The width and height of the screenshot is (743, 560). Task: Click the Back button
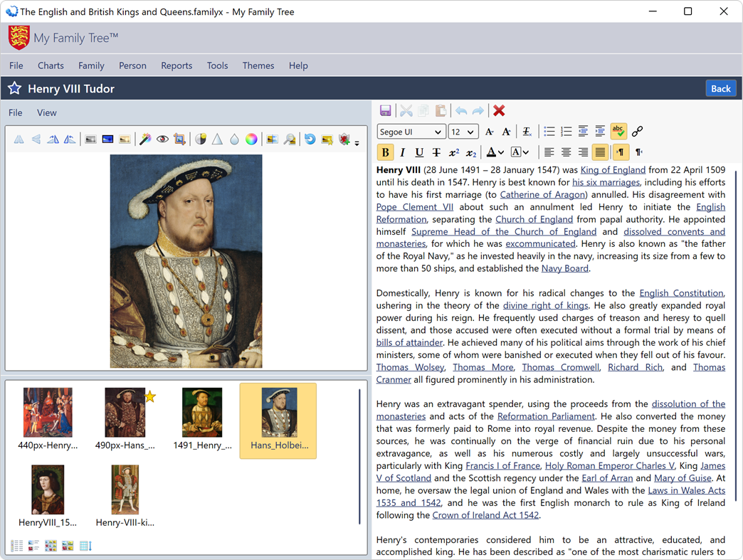(x=721, y=88)
